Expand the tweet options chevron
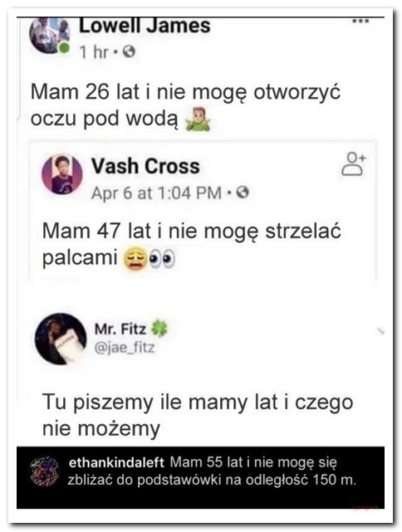402x532 pixels. point(380,330)
